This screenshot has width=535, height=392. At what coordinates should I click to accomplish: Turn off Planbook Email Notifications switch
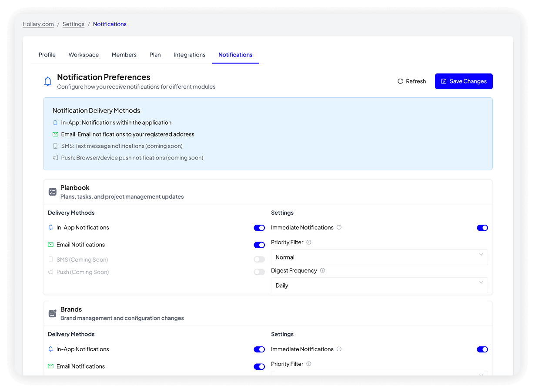(259, 245)
